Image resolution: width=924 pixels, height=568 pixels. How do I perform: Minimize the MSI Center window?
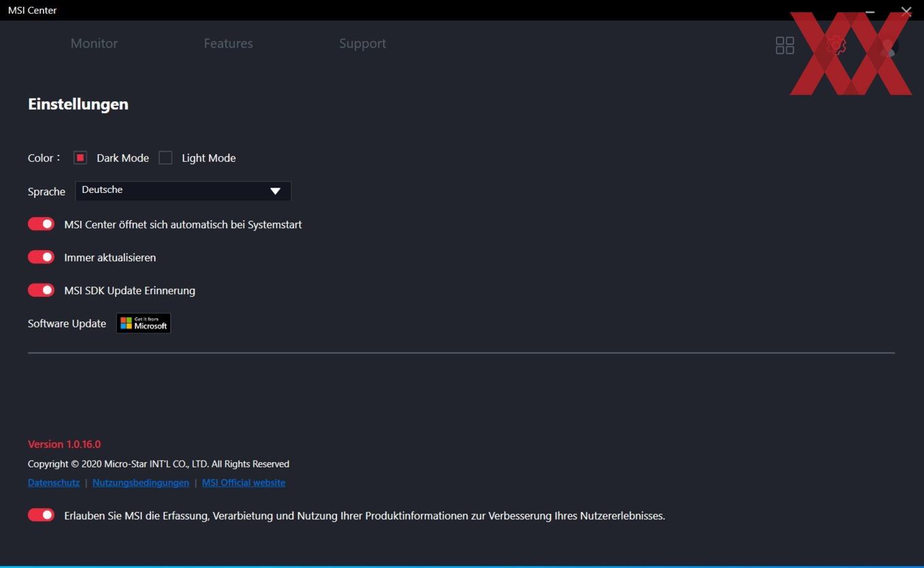click(x=870, y=11)
